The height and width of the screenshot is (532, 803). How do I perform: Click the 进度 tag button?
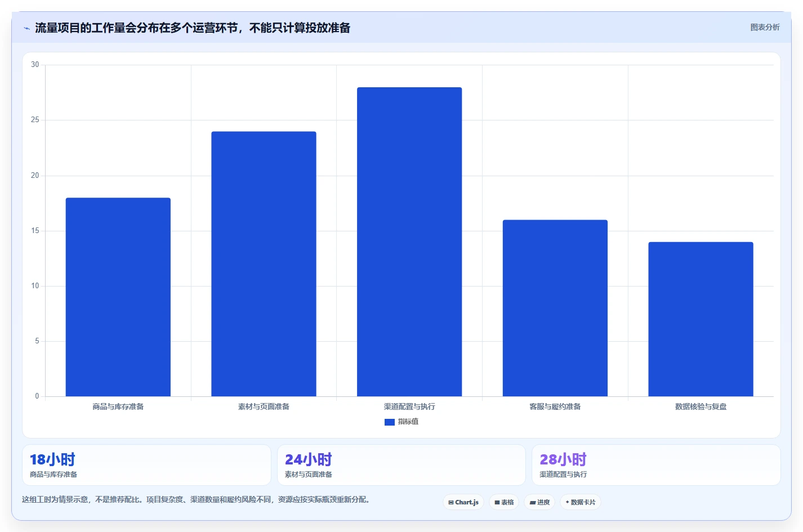point(539,502)
